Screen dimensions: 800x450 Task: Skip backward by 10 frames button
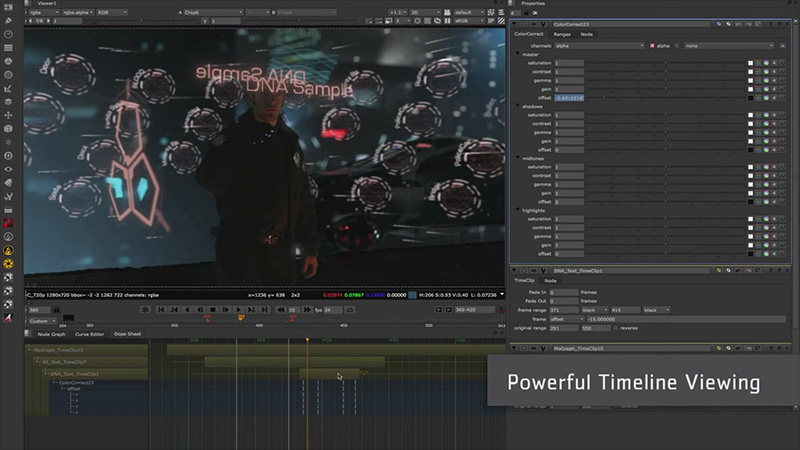[x=281, y=310]
